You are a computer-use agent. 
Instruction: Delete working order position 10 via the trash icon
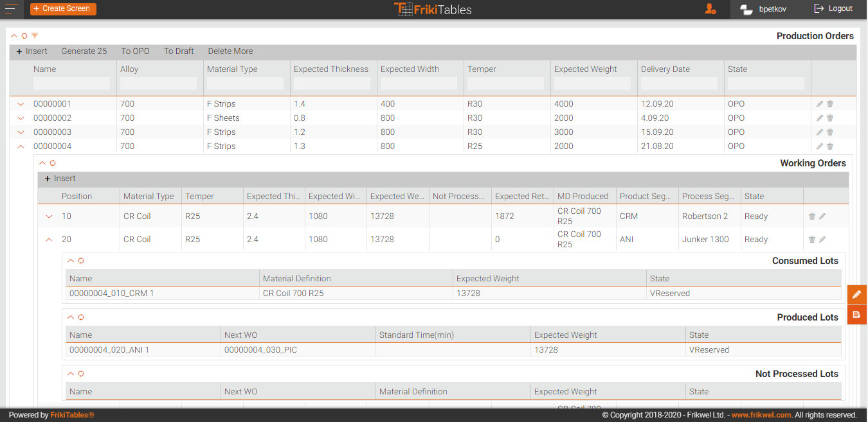[812, 216]
